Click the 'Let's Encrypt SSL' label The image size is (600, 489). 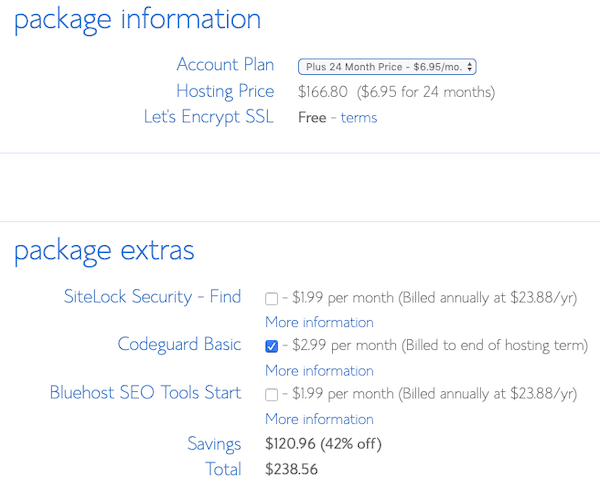tap(209, 117)
